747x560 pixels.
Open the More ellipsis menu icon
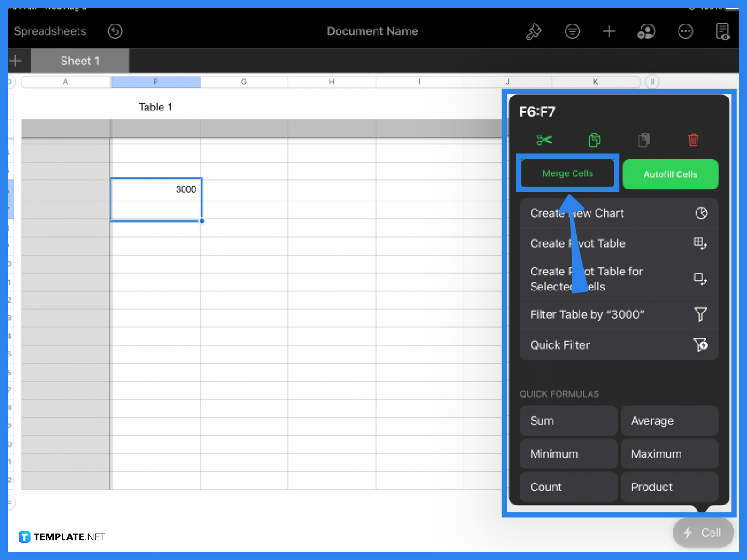[x=685, y=32]
